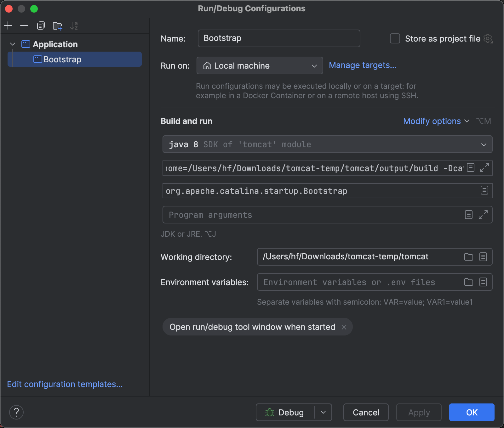
Task: Sort configurations alphabetically
Action: click(x=74, y=26)
